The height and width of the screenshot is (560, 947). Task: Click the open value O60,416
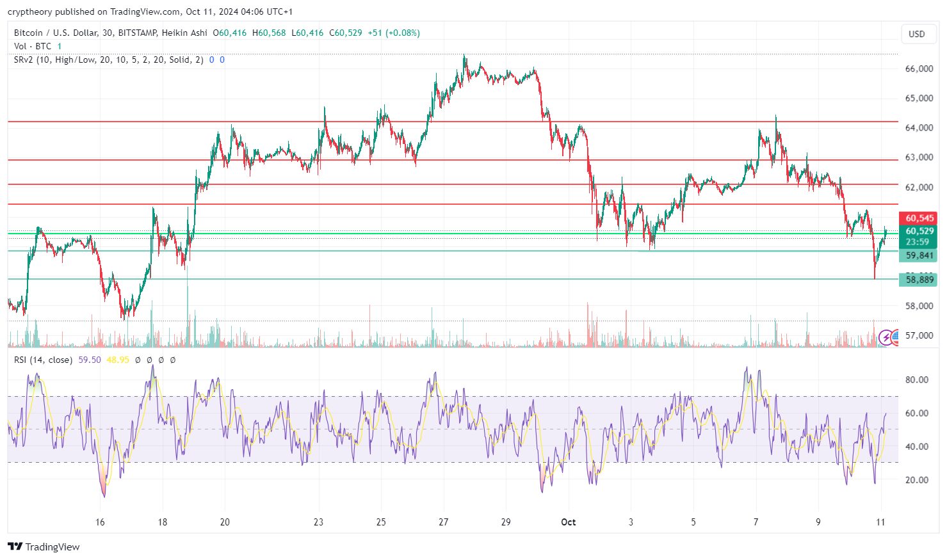pos(229,33)
